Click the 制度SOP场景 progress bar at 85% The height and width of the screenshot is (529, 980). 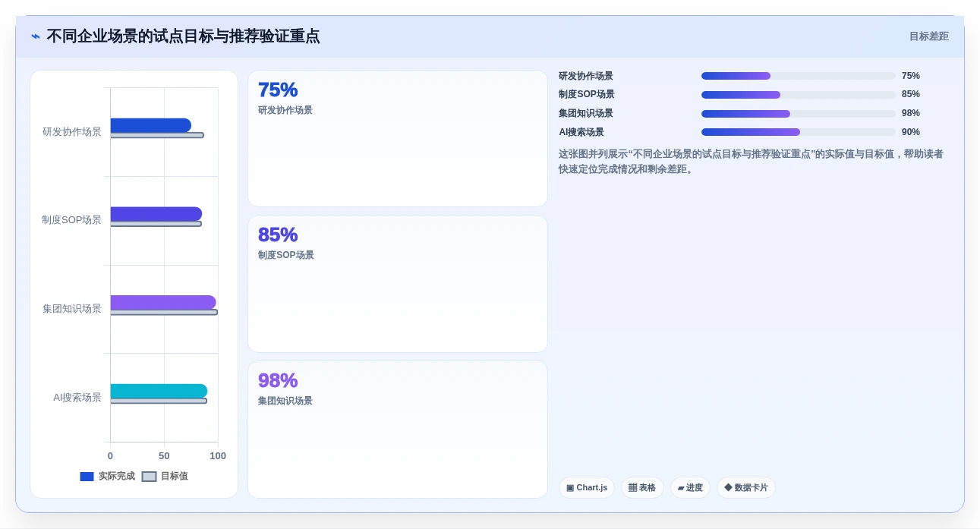pyautogui.click(x=799, y=95)
